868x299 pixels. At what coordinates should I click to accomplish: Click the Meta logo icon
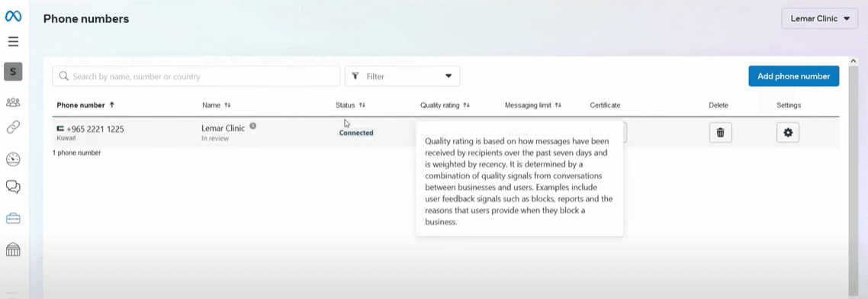click(13, 18)
